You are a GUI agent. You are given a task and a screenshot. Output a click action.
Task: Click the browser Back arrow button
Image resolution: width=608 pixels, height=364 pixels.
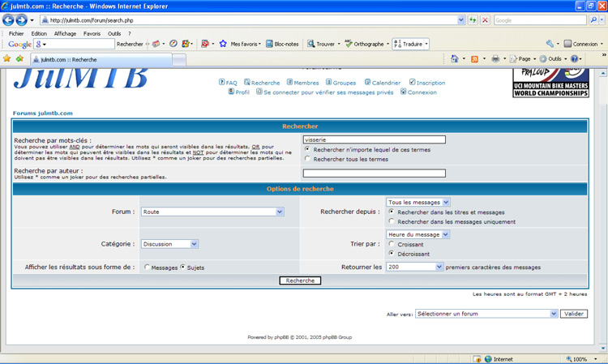[9, 20]
